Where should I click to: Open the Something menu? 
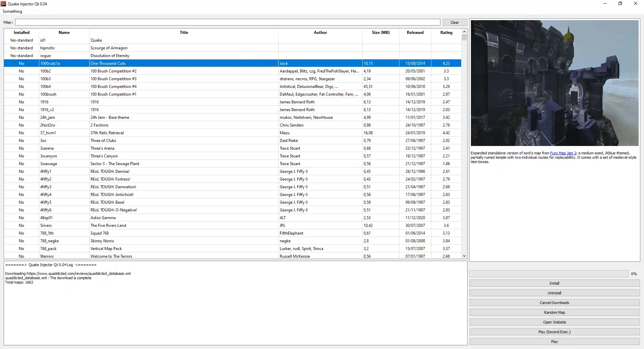tap(12, 11)
